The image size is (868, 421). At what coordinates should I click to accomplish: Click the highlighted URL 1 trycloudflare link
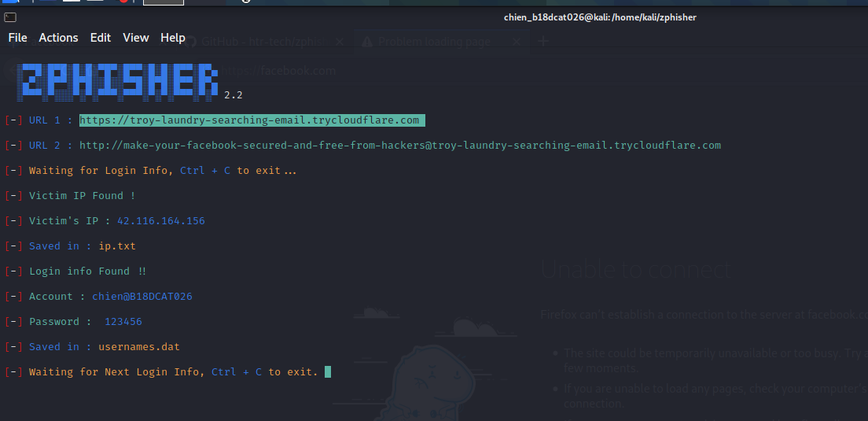252,120
